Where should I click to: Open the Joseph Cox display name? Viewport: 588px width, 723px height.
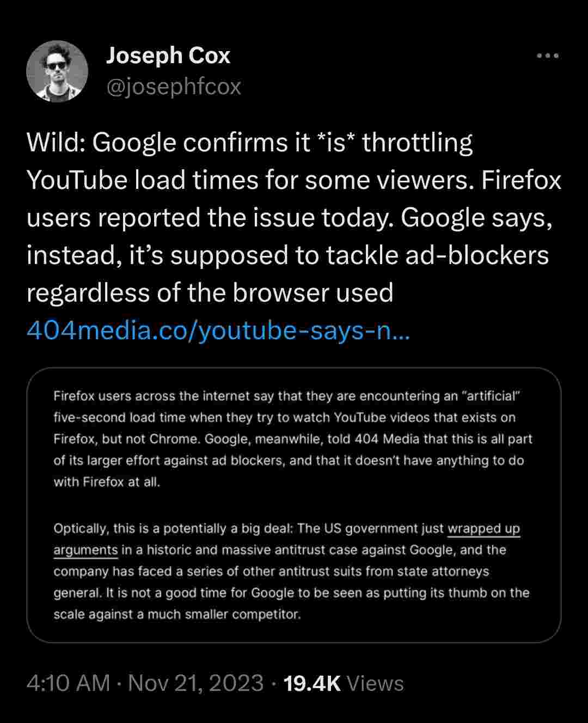point(168,56)
